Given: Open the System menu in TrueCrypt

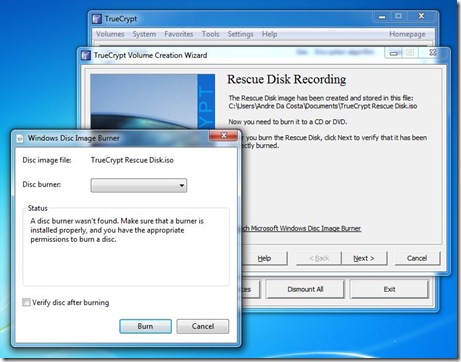Looking at the screenshot, I should 144,34.
